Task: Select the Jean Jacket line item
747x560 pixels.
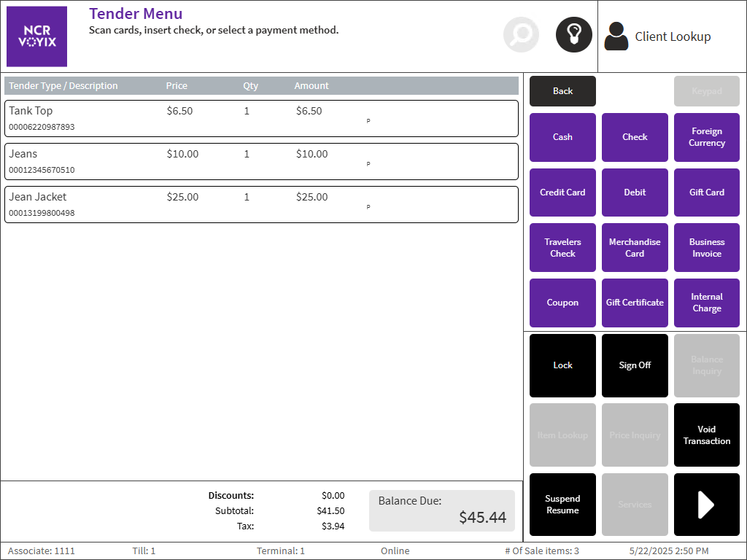Action: (x=261, y=204)
